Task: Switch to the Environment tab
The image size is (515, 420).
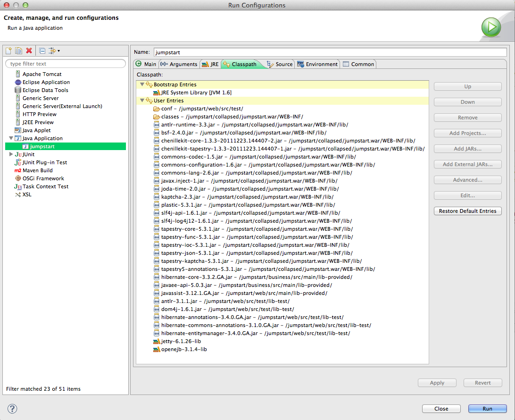Action: tap(317, 64)
